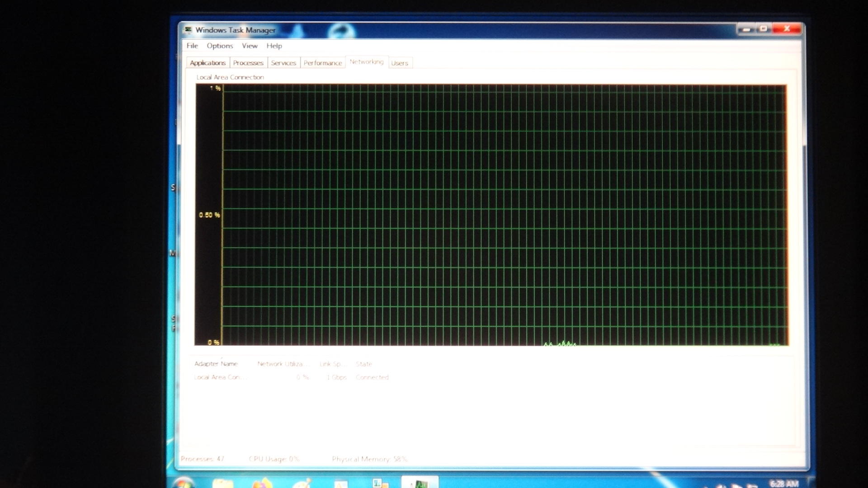Click the Task Manager taskbar button

[x=420, y=483]
